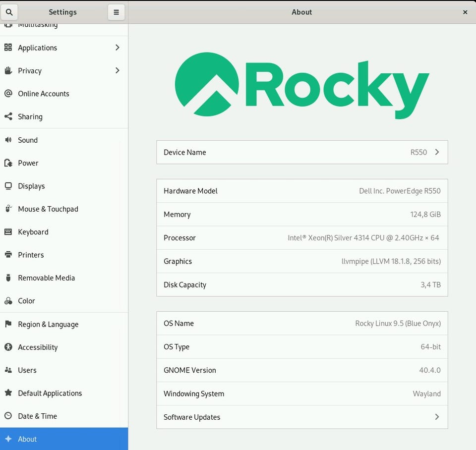This screenshot has height=450, width=476.
Task: Click the Color circles icon
Action: (8, 301)
